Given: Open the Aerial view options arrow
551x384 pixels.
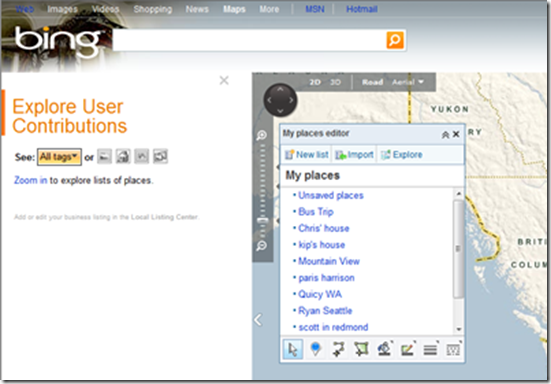Looking at the screenshot, I should pyautogui.click(x=421, y=82).
